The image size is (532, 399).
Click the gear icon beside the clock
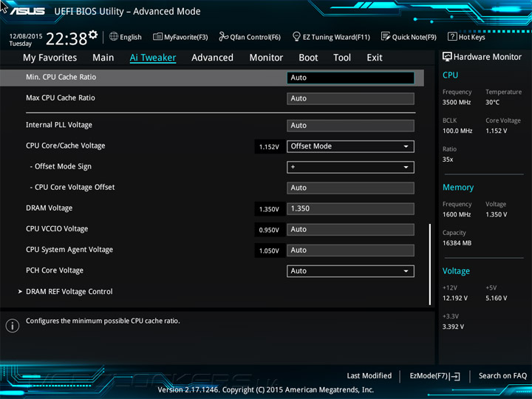[93, 35]
